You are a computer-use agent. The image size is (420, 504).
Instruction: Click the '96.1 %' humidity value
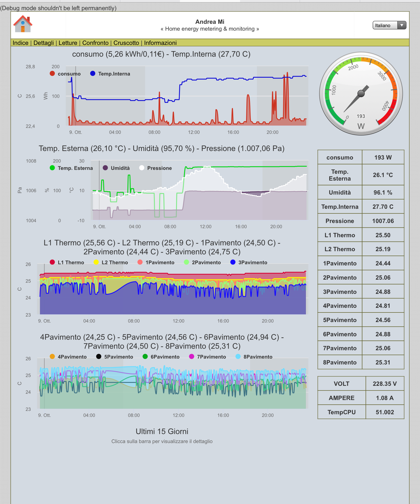[x=383, y=193]
